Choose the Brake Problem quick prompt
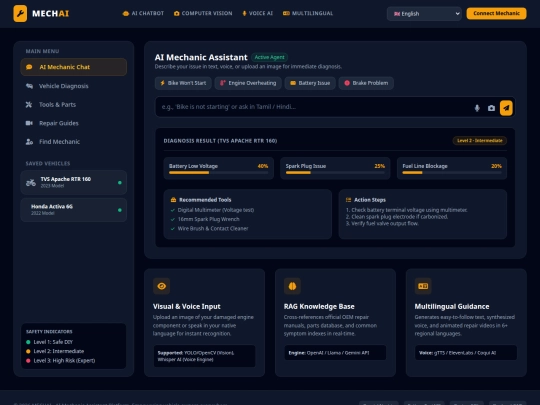540x405 pixels. tap(366, 83)
